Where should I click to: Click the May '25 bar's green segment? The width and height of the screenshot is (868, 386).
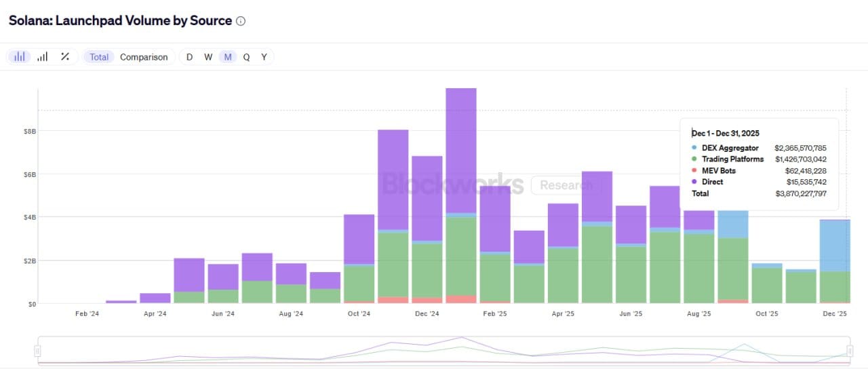(x=597, y=265)
